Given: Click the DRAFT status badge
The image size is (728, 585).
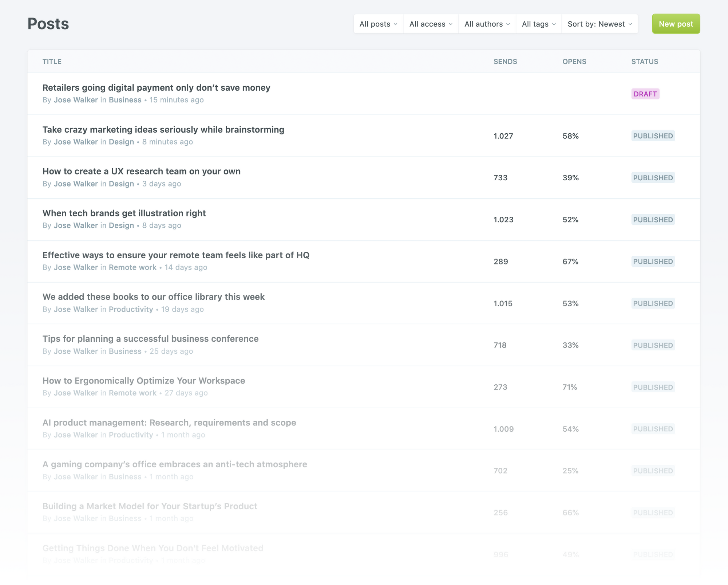Looking at the screenshot, I should (645, 94).
